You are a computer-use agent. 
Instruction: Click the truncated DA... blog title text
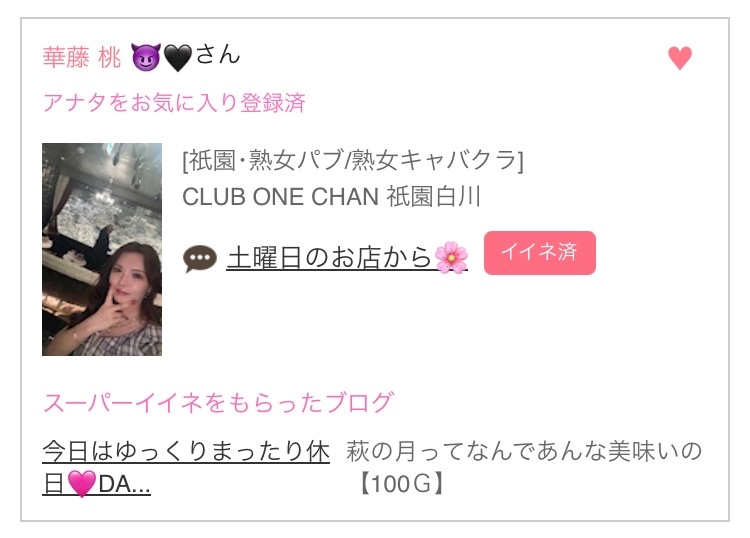pos(124,484)
